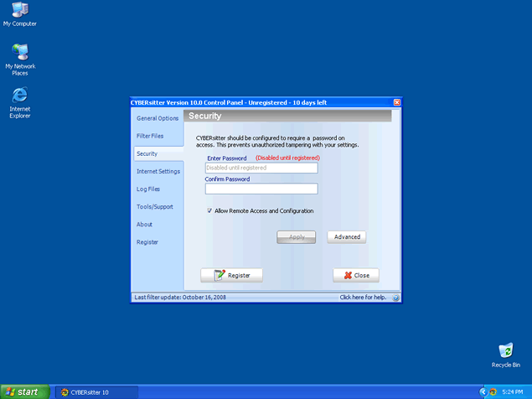Click the Register button with notepad icon
This screenshot has height=399, width=532.
pos(231,275)
